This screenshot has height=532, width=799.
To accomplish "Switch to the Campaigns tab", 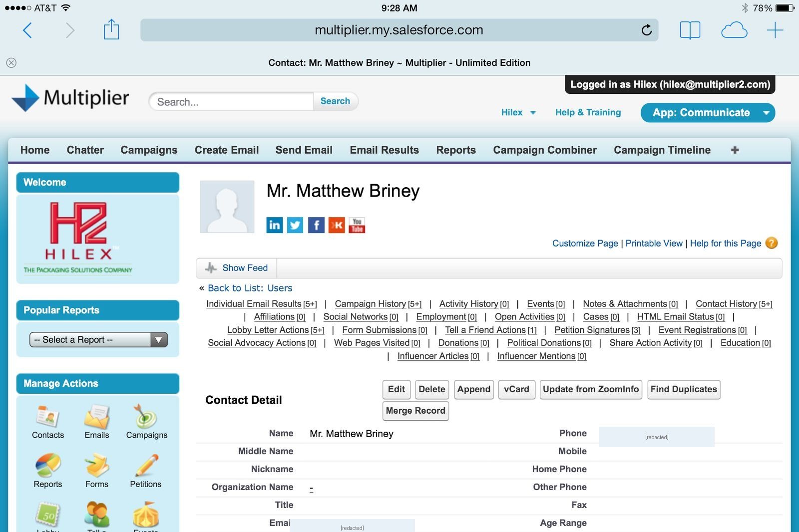I will [x=149, y=150].
